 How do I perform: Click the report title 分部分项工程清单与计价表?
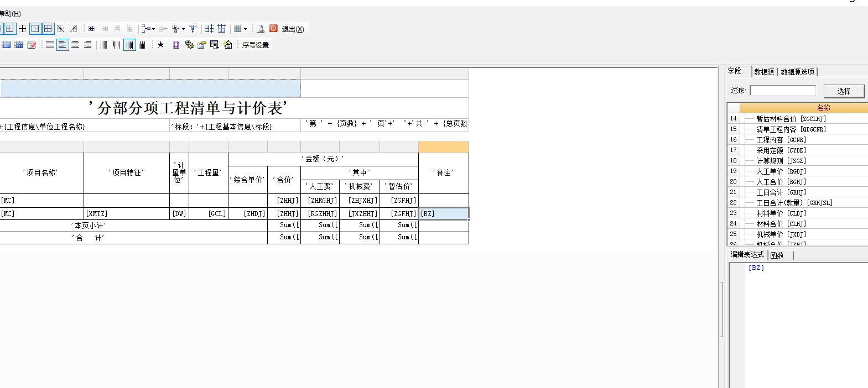pos(188,108)
